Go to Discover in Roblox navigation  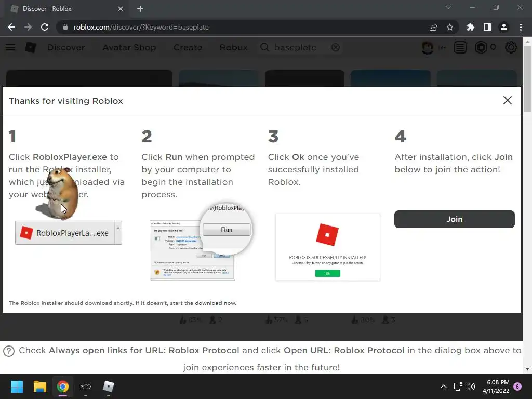pos(66,47)
